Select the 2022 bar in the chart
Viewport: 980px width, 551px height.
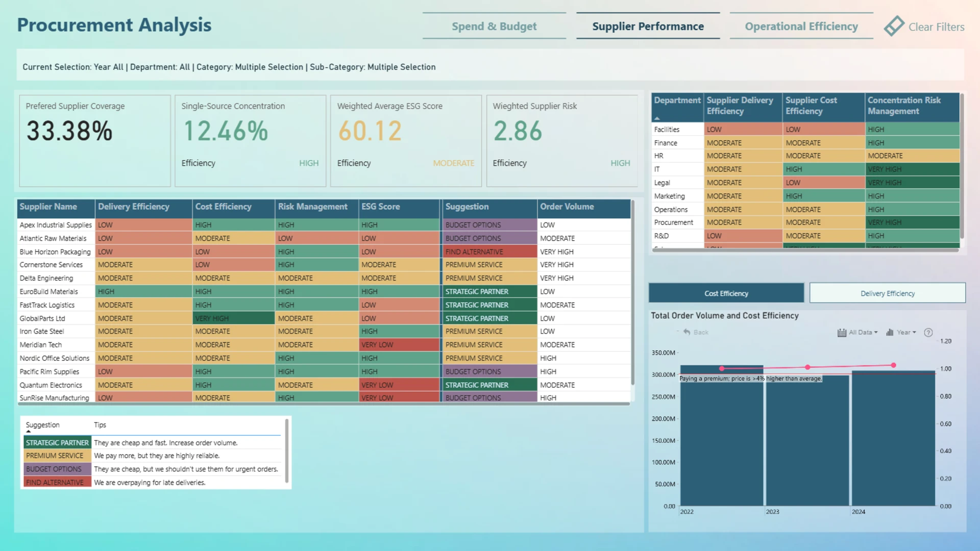(722, 435)
